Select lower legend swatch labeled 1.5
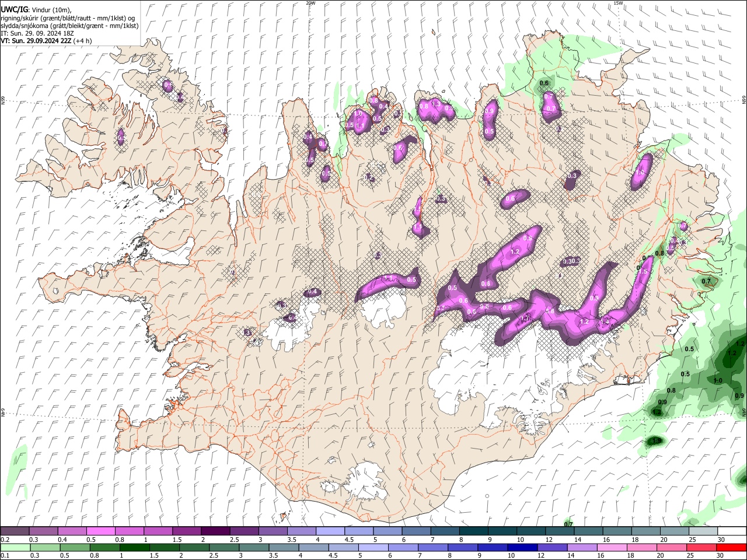This screenshot has height=560, width=747. [x=165, y=547]
